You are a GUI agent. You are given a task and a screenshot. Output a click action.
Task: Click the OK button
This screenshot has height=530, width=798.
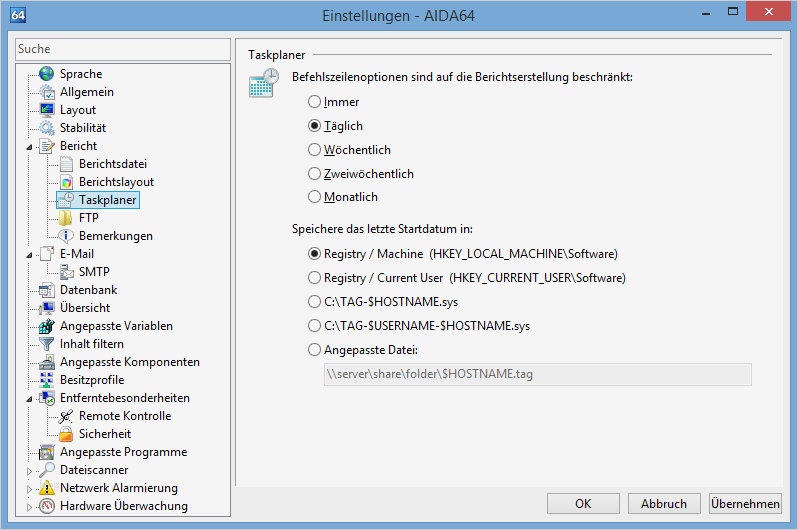[583, 504]
